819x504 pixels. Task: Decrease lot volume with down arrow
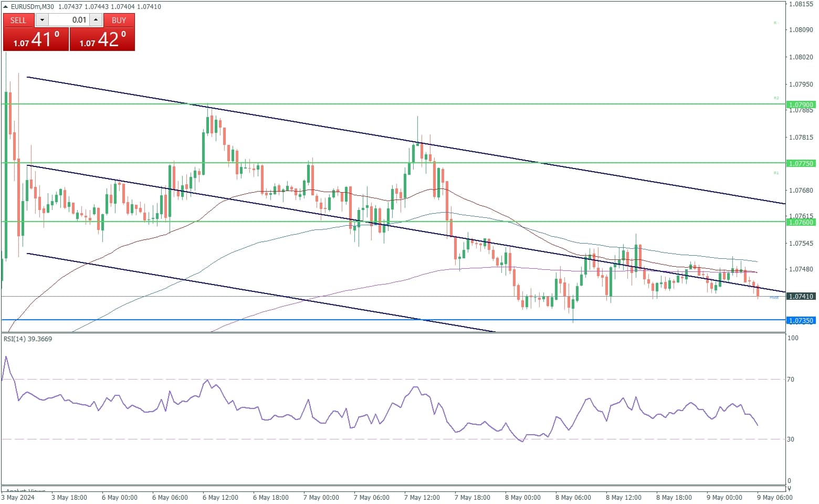(42, 20)
